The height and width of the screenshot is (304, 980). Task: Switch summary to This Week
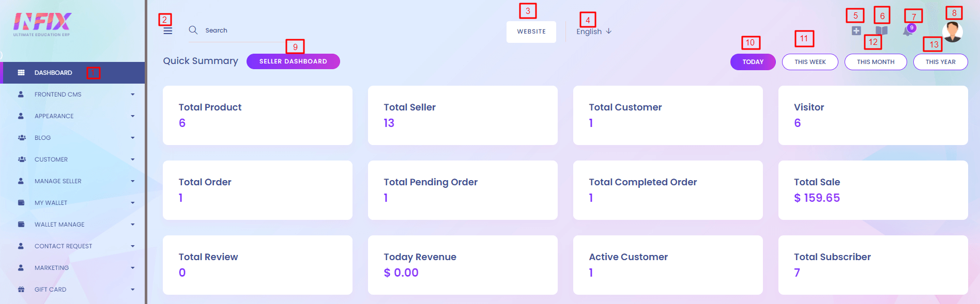tap(809, 62)
